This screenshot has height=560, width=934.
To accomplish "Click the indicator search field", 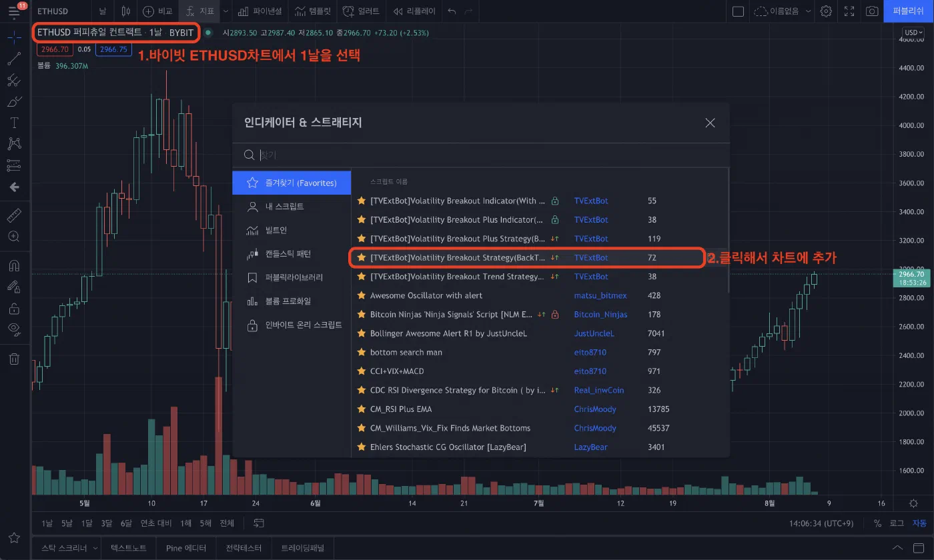I will coord(480,155).
